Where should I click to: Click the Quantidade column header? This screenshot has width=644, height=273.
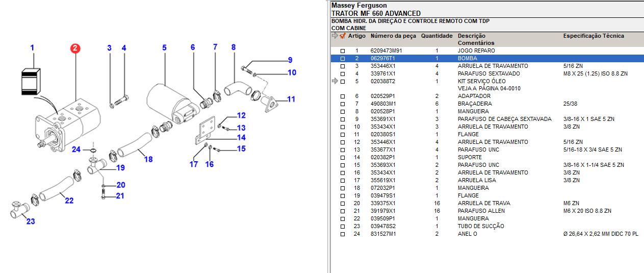click(x=436, y=36)
